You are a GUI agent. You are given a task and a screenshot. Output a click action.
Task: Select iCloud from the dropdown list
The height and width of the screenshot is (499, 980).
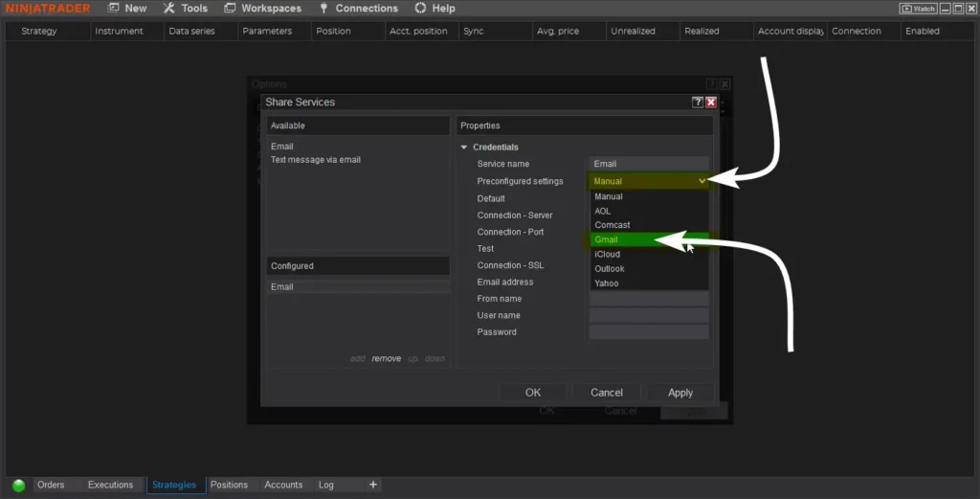(649, 255)
